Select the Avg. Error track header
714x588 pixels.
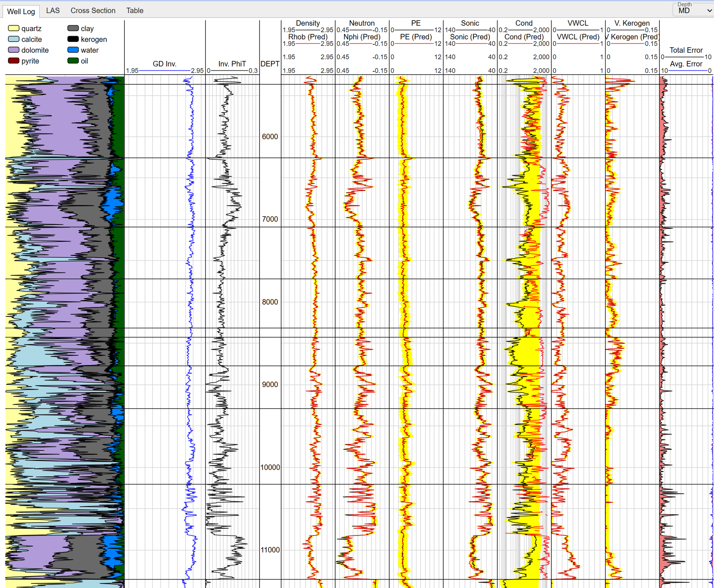(686, 64)
